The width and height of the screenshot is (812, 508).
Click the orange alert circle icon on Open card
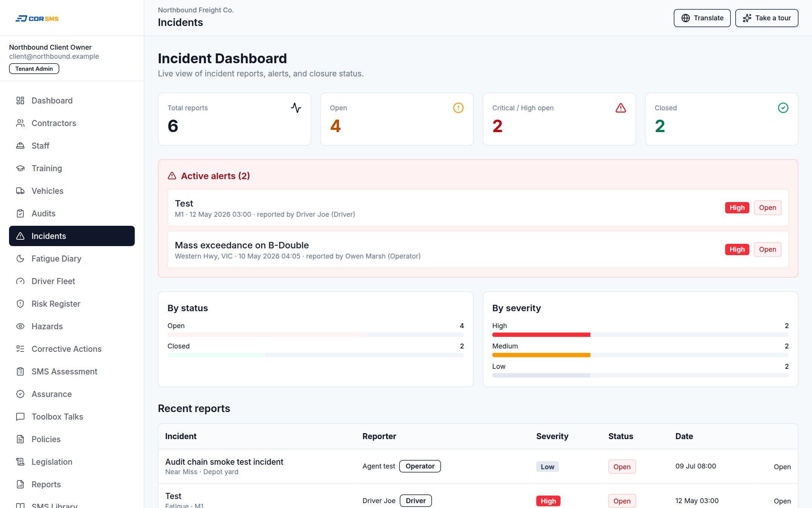pos(458,108)
